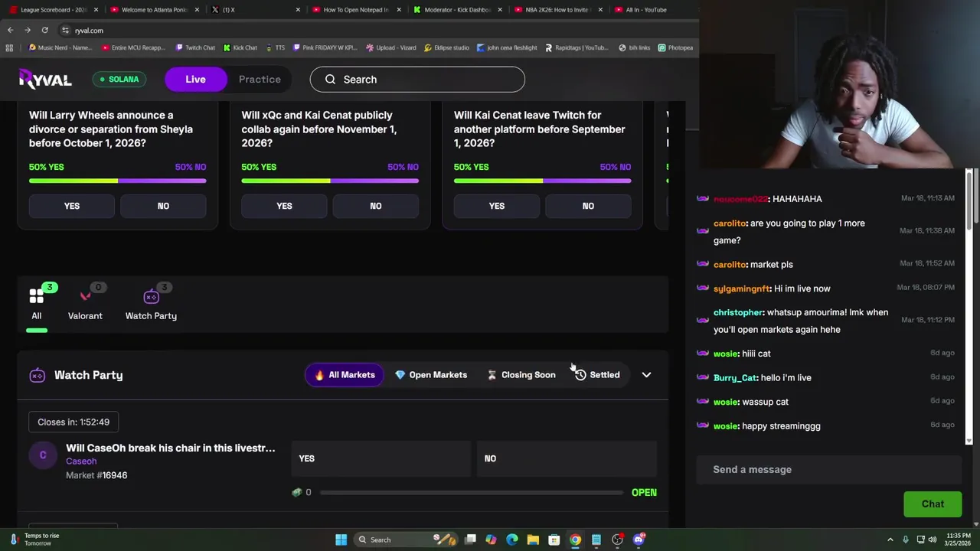Go back in the browser

(x=10, y=30)
